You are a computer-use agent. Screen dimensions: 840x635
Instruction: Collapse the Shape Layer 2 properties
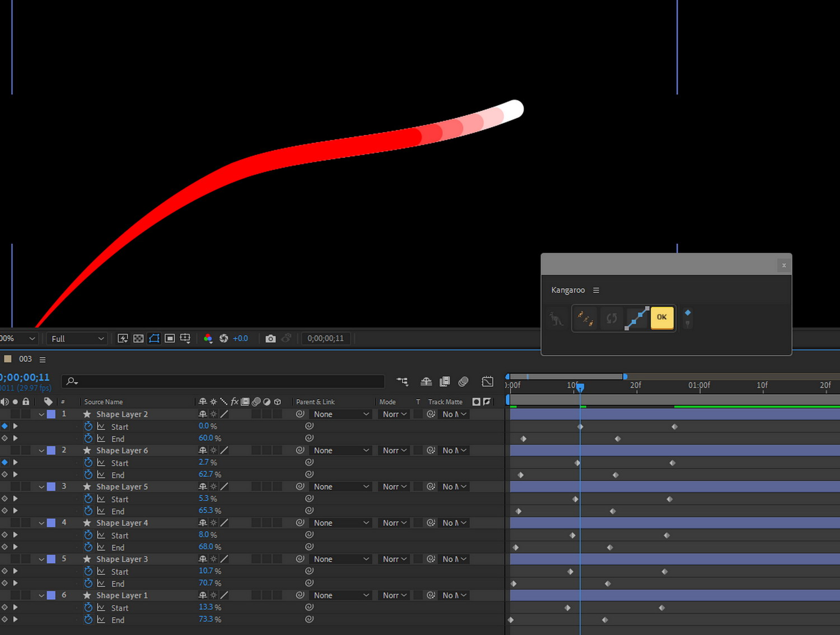coord(41,414)
